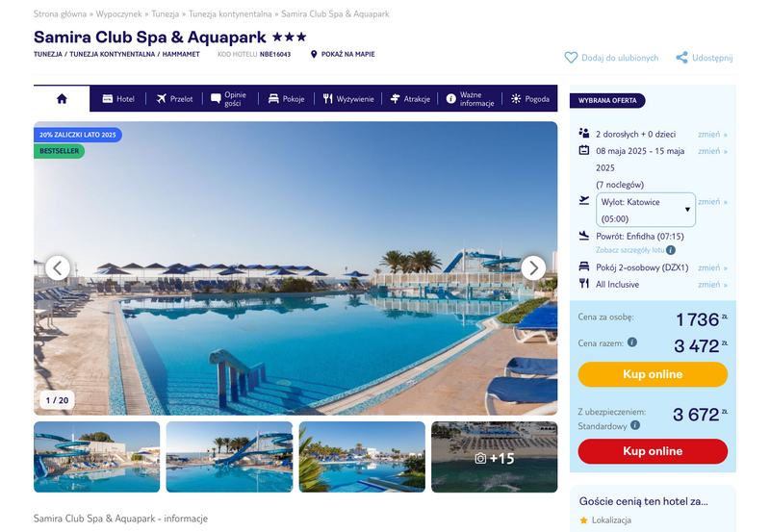Open the Pogoda tab
This screenshot has width=770, height=532.
(x=530, y=99)
